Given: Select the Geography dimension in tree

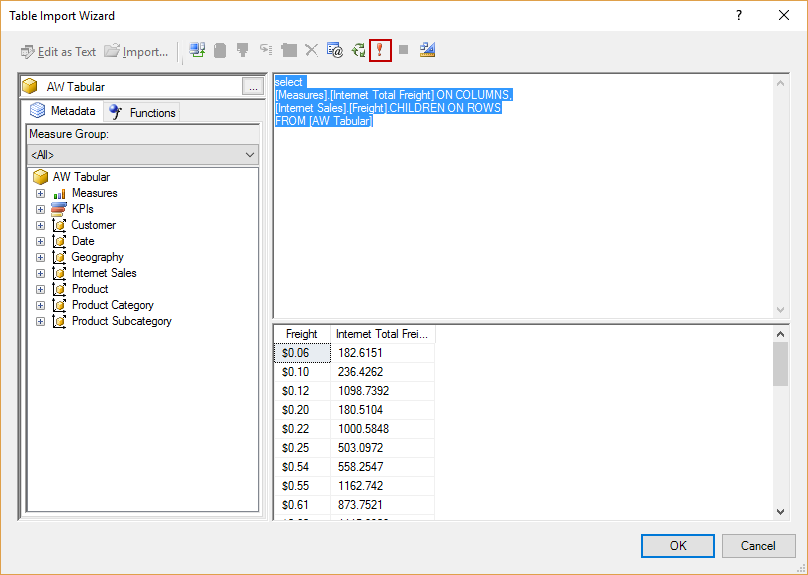Looking at the screenshot, I should pos(97,257).
